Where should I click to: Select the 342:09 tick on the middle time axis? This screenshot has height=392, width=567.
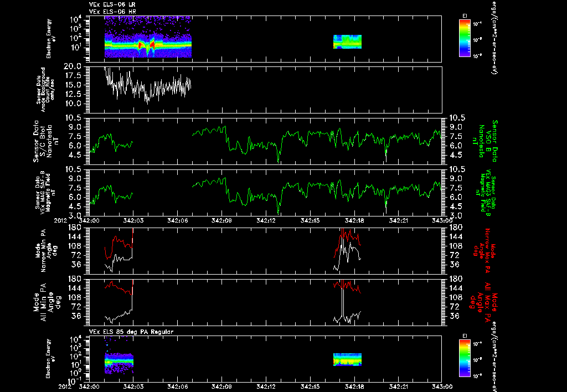[222, 220]
